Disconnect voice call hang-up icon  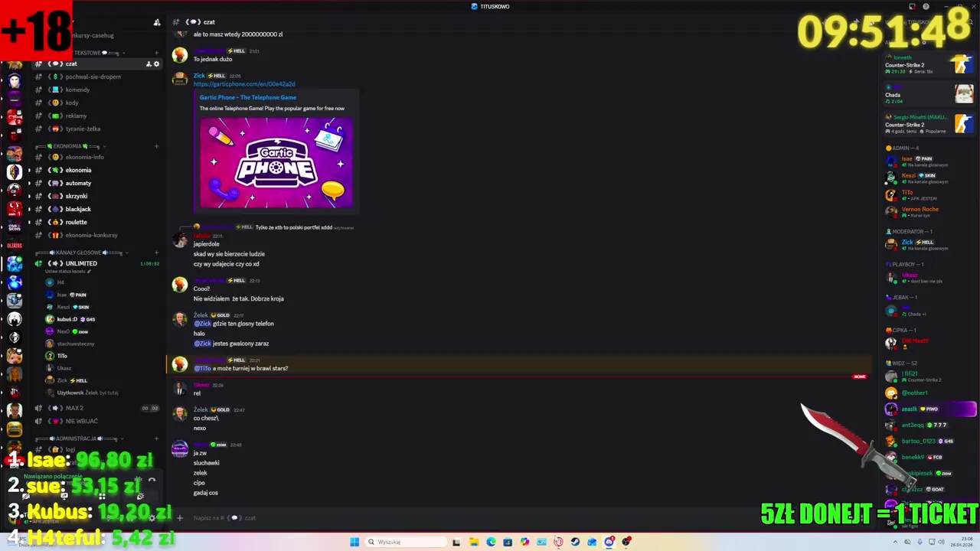tap(152, 481)
